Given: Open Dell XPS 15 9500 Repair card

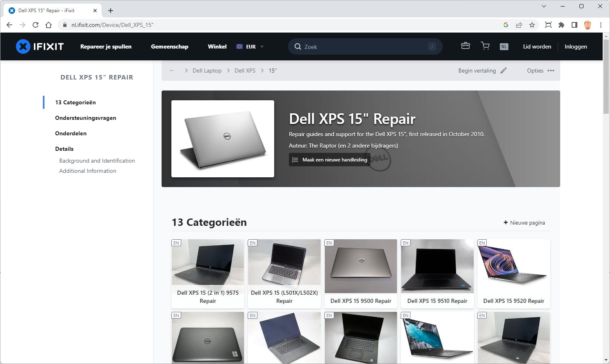Looking at the screenshot, I should click(361, 274).
